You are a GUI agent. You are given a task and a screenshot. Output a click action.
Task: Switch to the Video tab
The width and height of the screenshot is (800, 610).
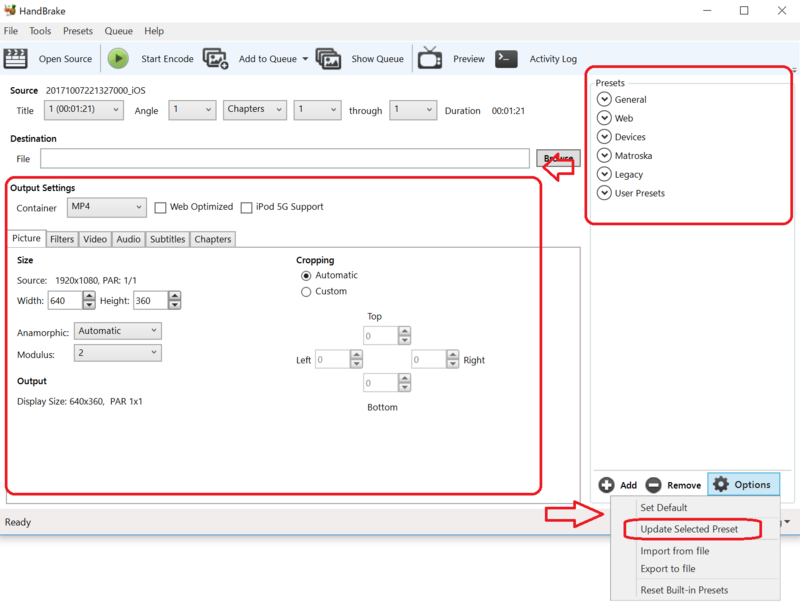[x=95, y=239]
